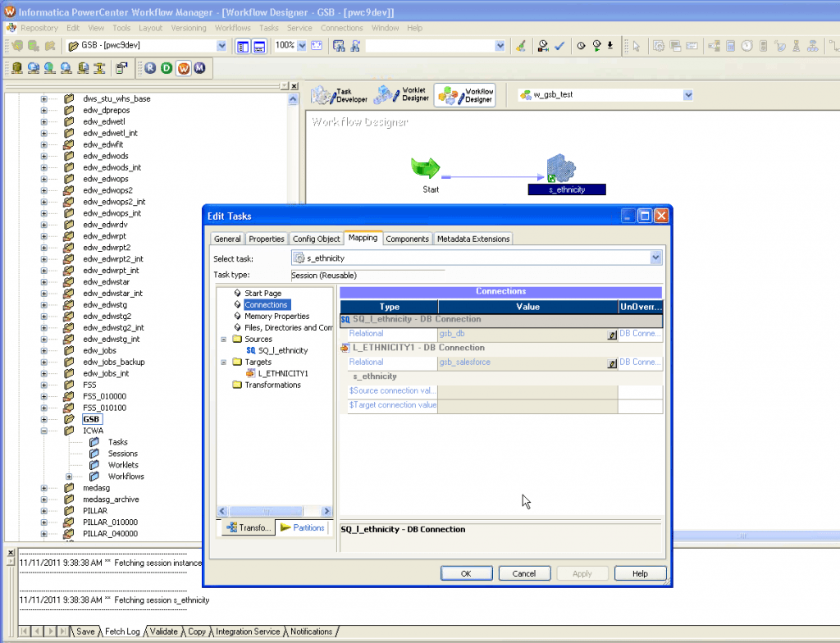The image size is (840, 643).
Task: Open the w_gsb_test workflow dropdown
Action: [x=687, y=95]
